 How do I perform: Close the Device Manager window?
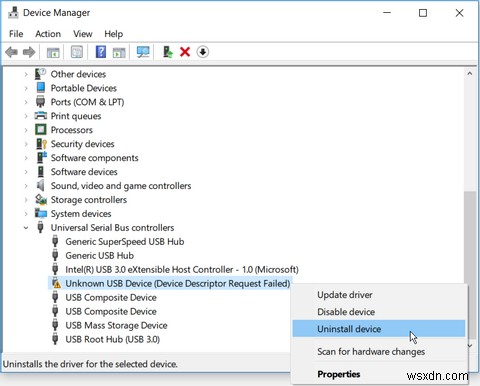click(459, 13)
